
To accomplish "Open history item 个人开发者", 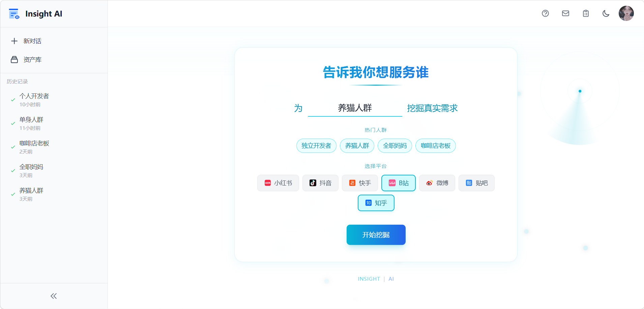I will (x=54, y=100).
